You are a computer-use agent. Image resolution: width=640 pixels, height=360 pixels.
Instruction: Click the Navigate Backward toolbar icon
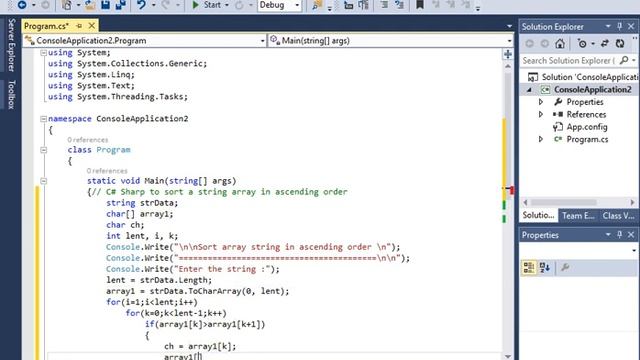click(22, 5)
